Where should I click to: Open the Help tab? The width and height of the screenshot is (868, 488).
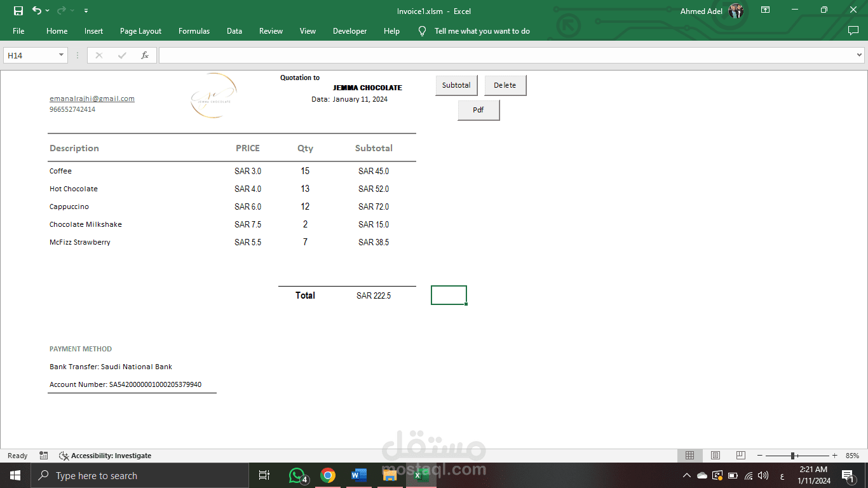click(x=391, y=31)
